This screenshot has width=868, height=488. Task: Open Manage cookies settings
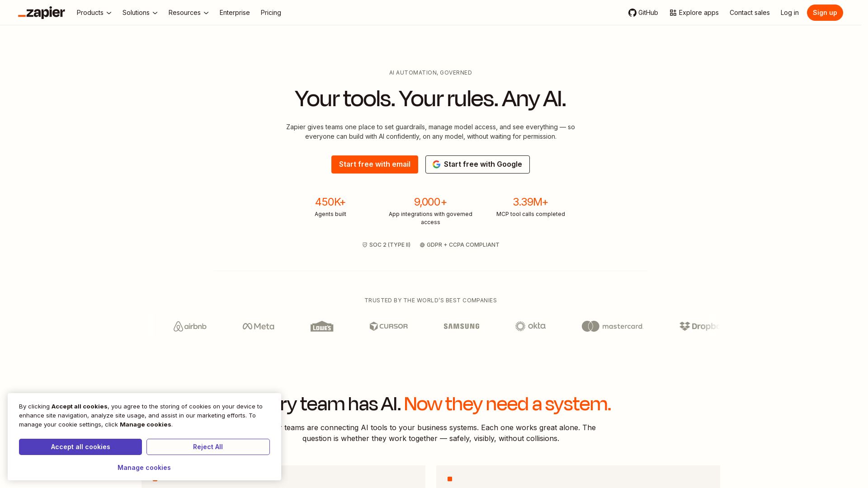pos(144,468)
